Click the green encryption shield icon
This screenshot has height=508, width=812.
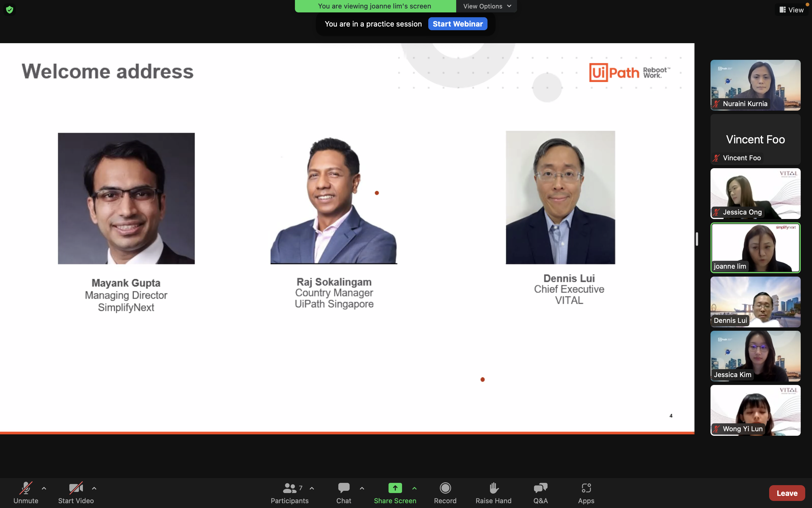coord(10,9)
